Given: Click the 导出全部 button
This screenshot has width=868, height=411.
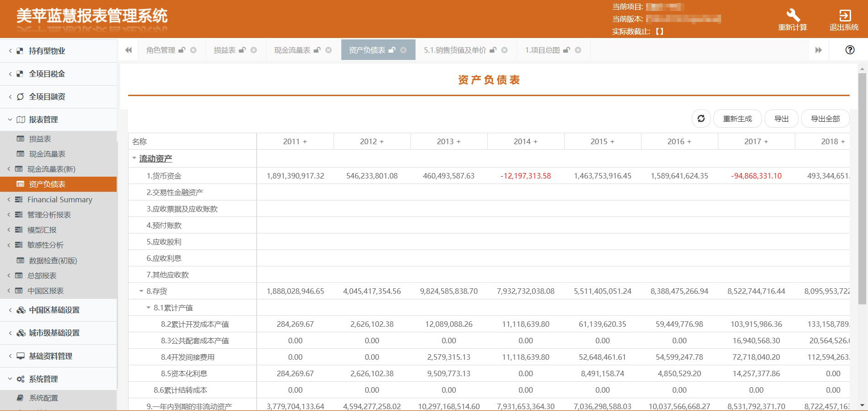Looking at the screenshot, I should click(825, 119).
